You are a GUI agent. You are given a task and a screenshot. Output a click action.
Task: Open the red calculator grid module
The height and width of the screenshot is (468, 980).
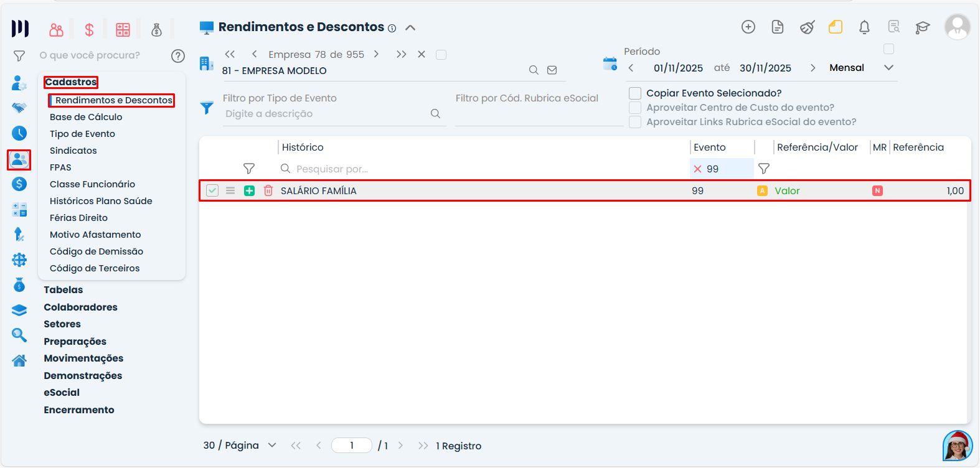pyautogui.click(x=123, y=29)
